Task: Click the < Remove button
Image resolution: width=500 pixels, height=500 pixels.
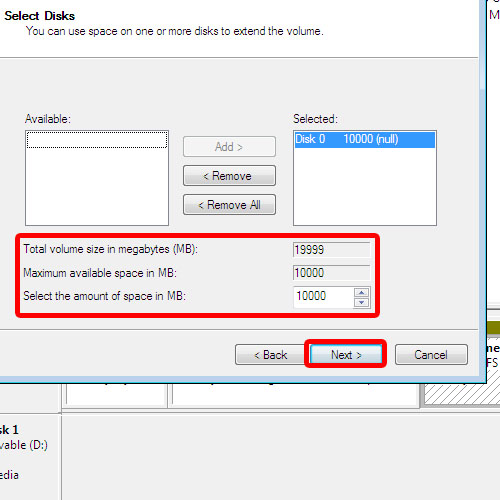Action: pos(229,176)
